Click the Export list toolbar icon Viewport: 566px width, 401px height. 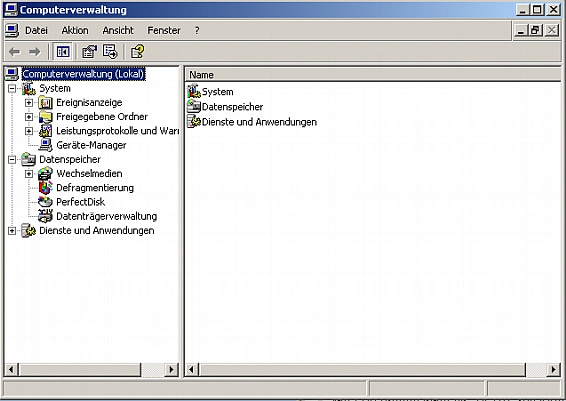(x=110, y=52)
